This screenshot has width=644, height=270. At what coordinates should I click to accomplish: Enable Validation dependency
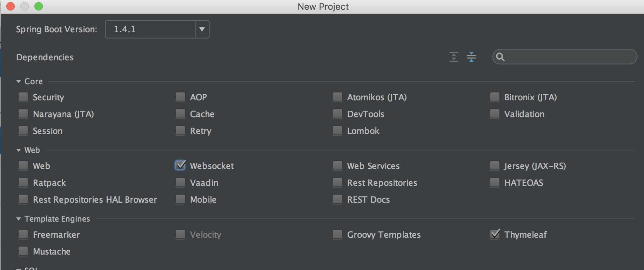pos(495,114)
